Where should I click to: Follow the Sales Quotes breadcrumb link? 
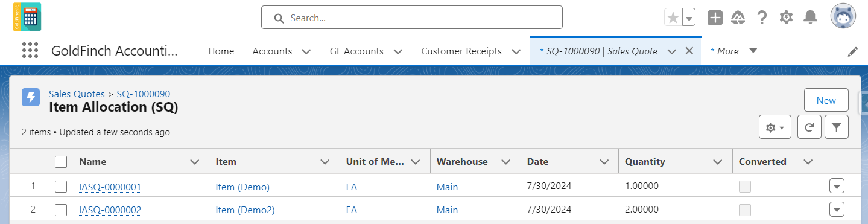tap(77, 94)
